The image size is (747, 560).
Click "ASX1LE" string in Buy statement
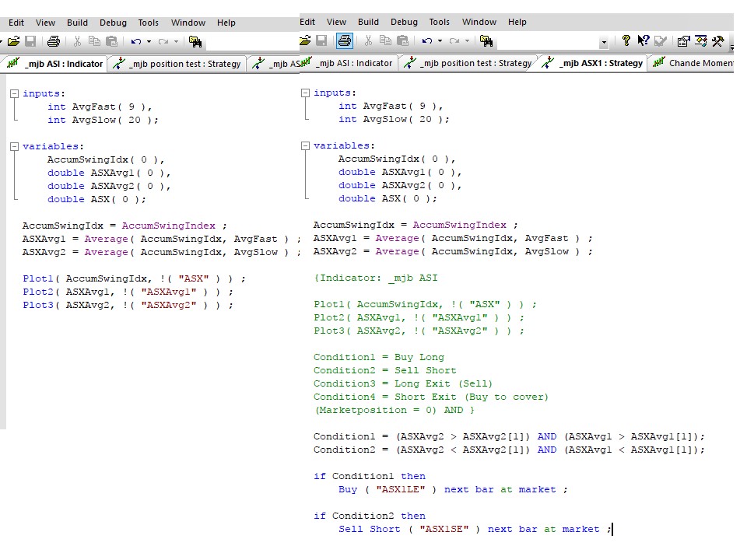(x=401, y=489)
